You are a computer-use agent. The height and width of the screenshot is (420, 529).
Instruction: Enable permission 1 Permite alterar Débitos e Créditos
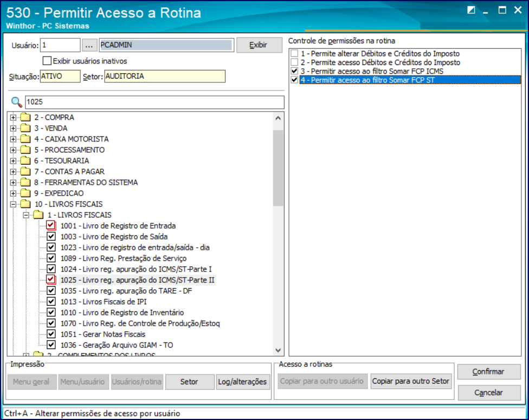pyautogui.click(x=294, y=54)
